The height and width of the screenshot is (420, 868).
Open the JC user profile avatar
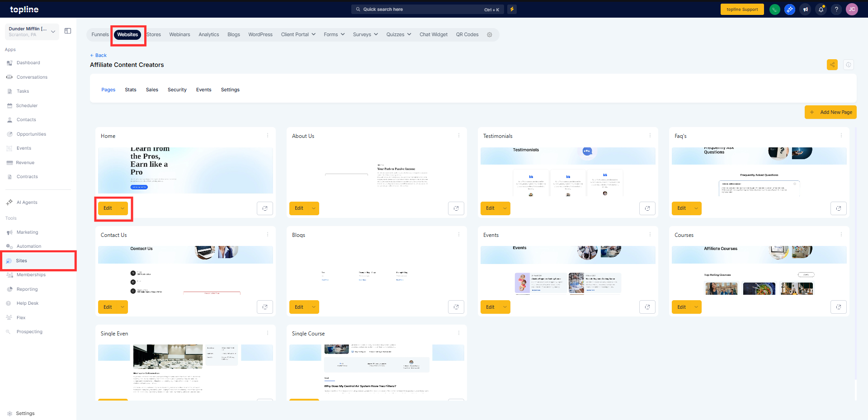coord(852,9)
